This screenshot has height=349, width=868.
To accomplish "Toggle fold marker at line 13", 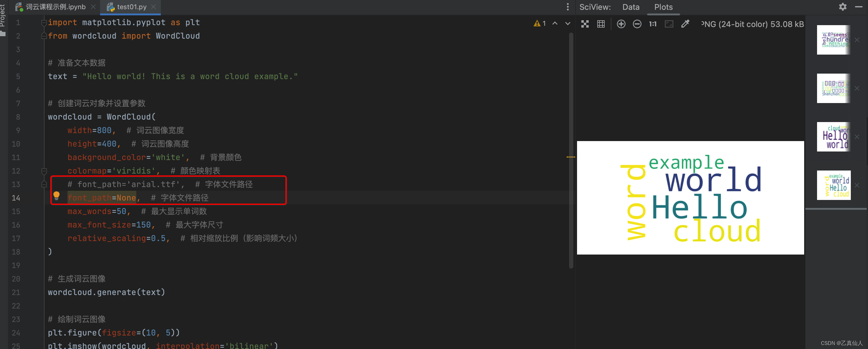I will click(44, 184).
